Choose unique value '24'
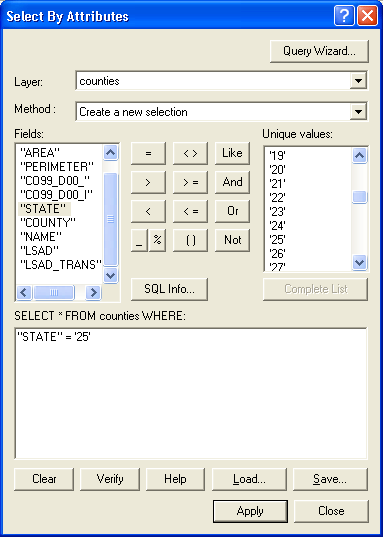 pos(277,226)
